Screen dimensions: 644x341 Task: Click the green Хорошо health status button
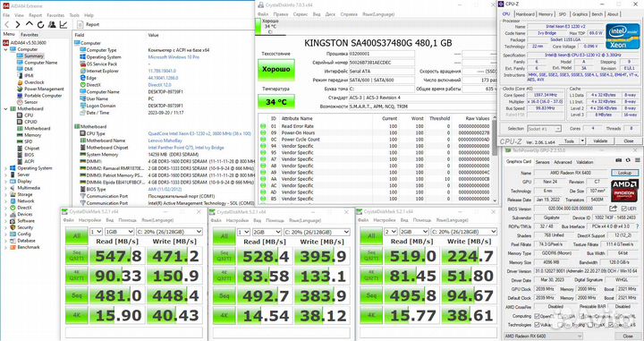(x=276, y=70)
